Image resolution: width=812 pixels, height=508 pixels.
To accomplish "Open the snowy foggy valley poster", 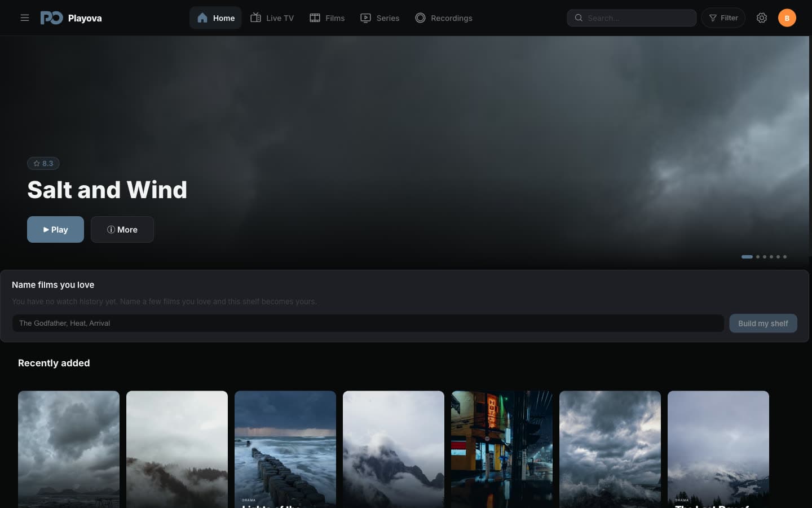I will point(718,449).
